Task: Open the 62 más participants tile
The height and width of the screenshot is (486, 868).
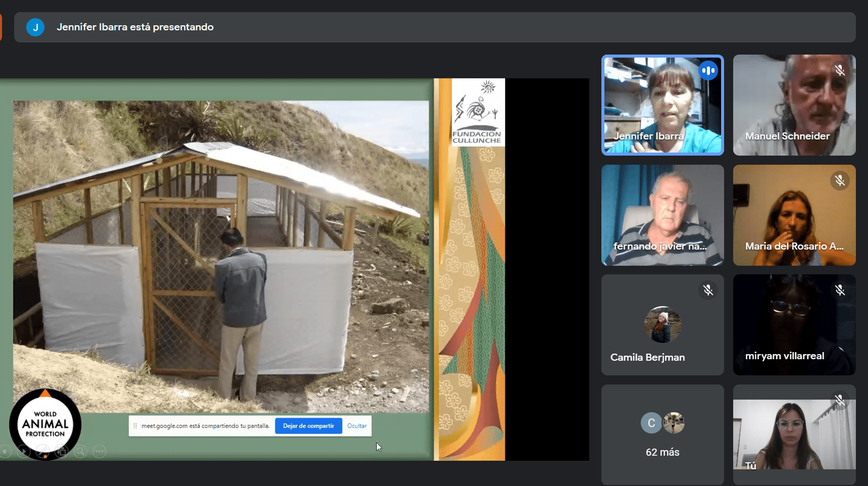Action: click(662, 435)
